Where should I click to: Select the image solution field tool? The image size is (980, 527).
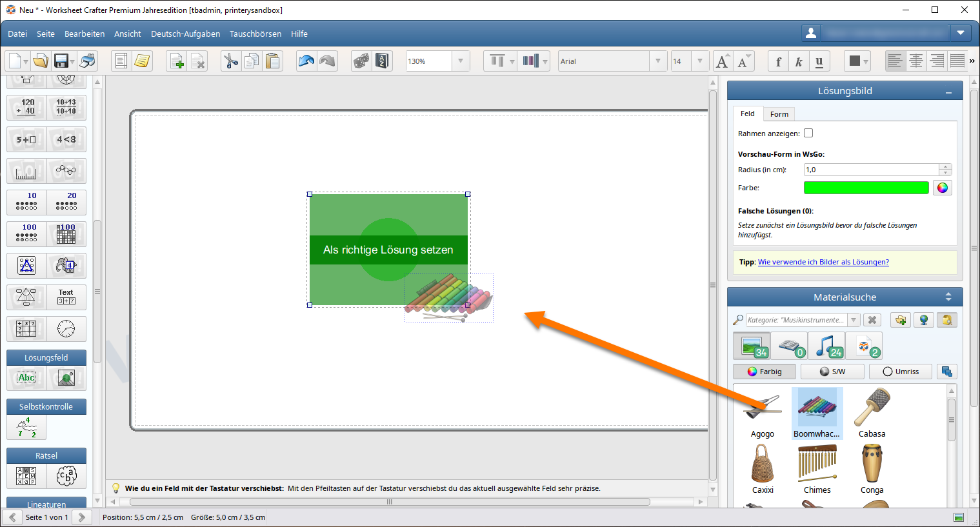(66, 378)
